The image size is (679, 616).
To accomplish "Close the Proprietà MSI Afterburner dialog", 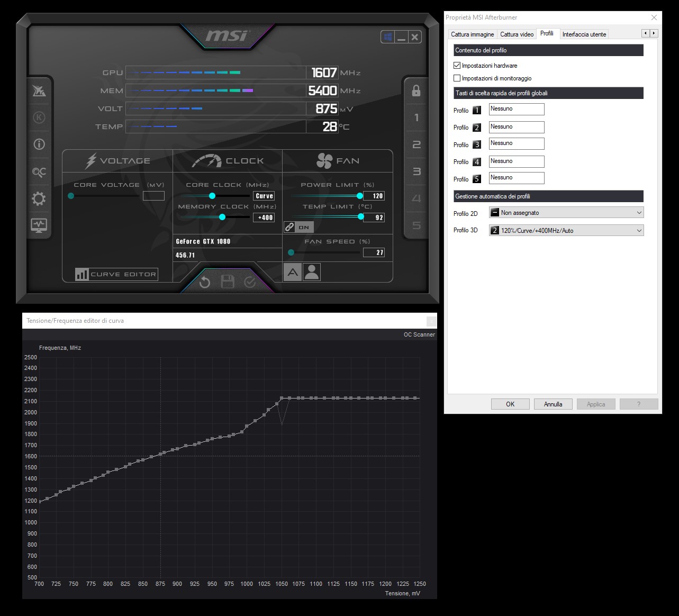I will point(654,17).
